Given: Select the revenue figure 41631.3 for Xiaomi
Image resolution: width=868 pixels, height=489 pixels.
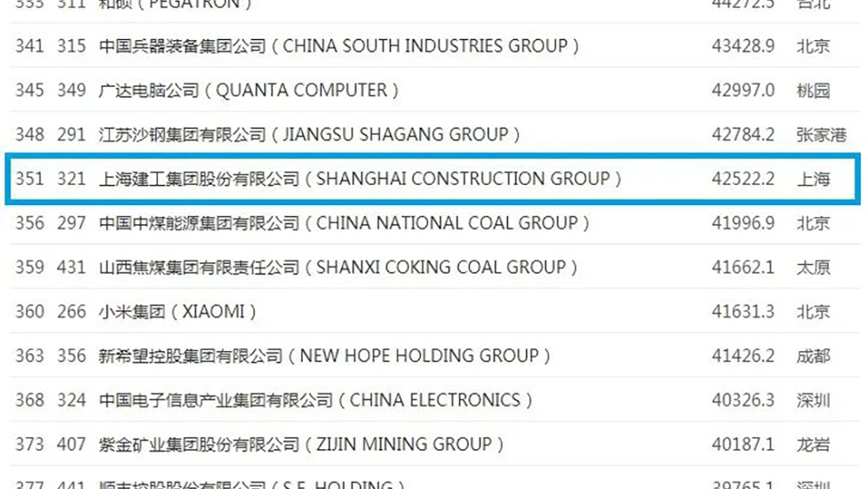Looking at the screenshot, I should pos(742,312).
